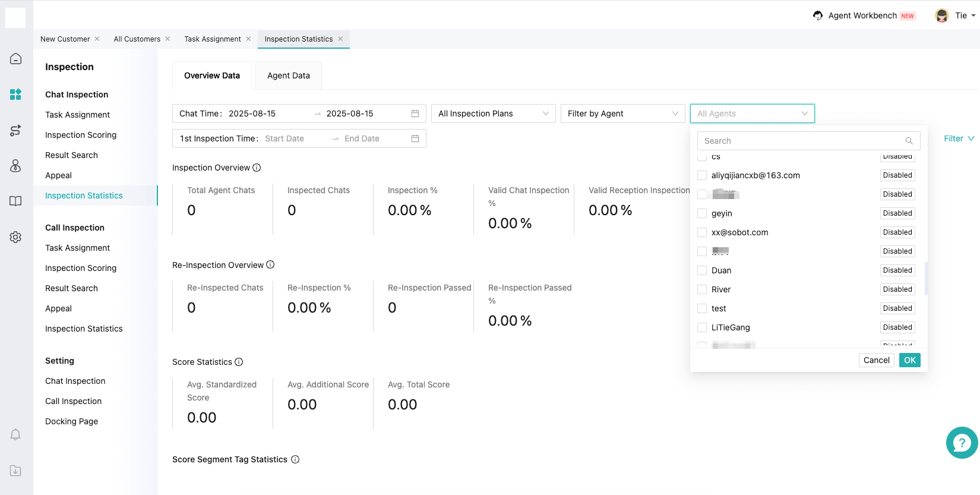
Task: Click the 1st Inspection Time Start Date field
Action: click(x=284, y=138)
